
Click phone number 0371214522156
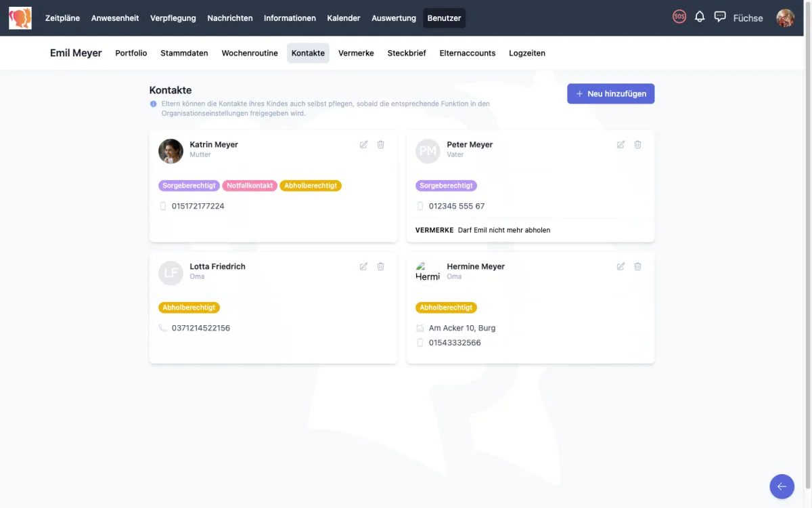(x=201, y=328)
